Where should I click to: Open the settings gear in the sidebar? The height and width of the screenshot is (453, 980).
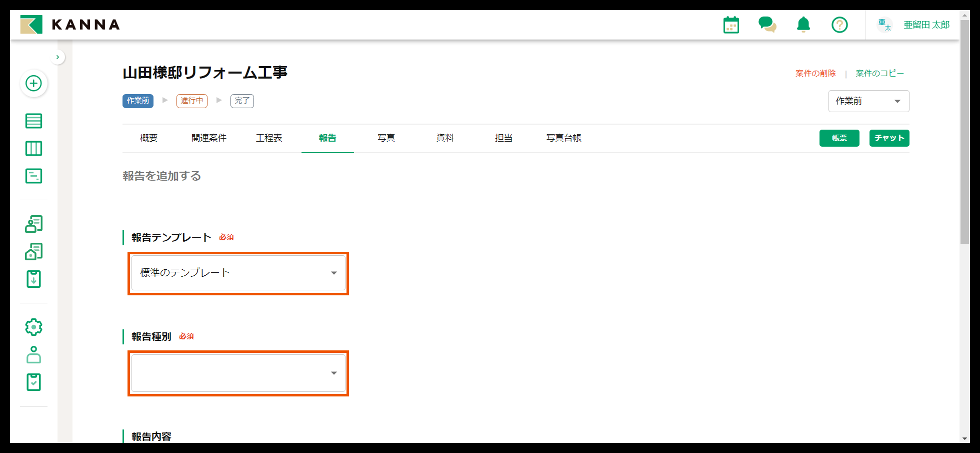click(33, 327)
